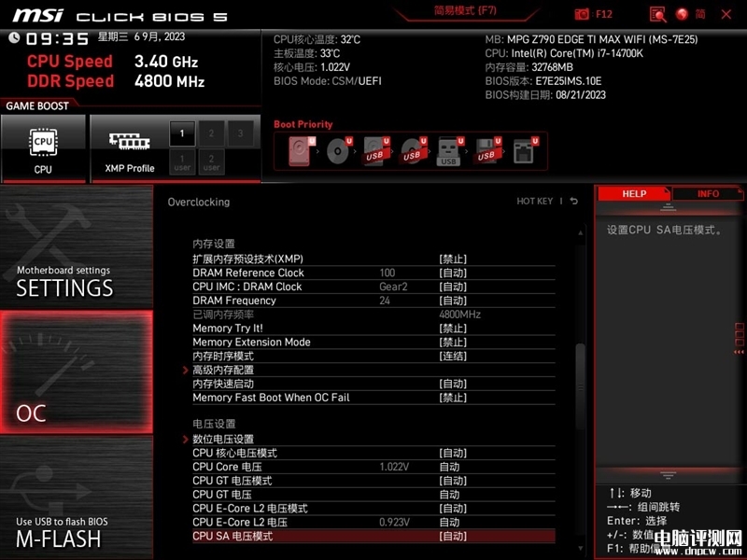Screen dimensions: 747x560
Task: Select XMP profile 1
Action: tap(182, 133)
